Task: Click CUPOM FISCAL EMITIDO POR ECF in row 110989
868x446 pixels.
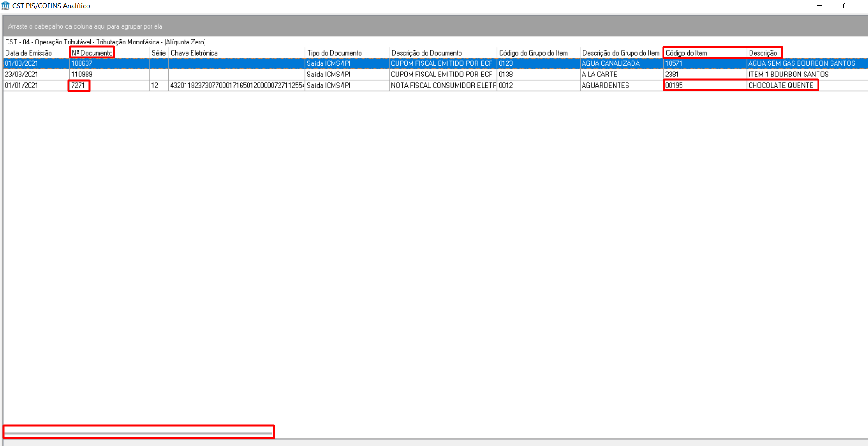Action: [x=443, y=74]
